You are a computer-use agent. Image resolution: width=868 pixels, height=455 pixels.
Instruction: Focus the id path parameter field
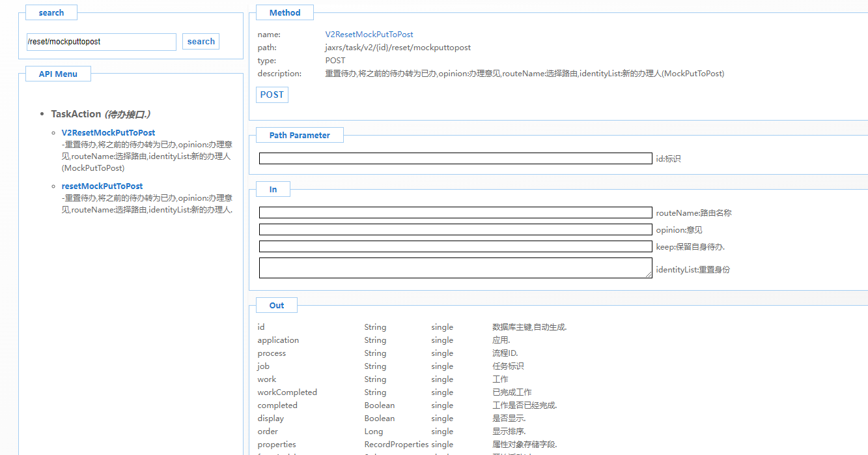[x=455, y=158]
